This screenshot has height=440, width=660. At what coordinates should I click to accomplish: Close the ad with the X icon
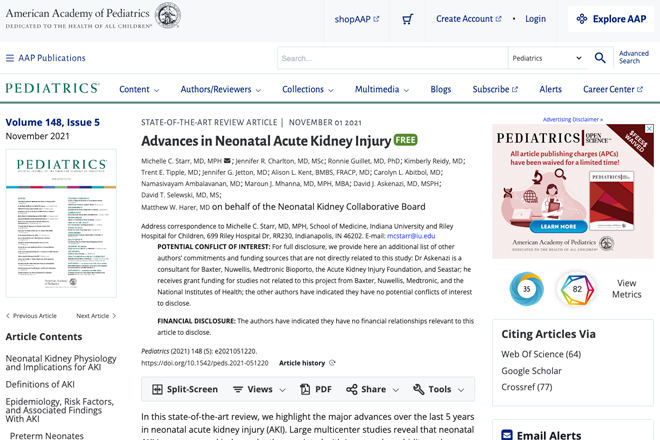649,128
